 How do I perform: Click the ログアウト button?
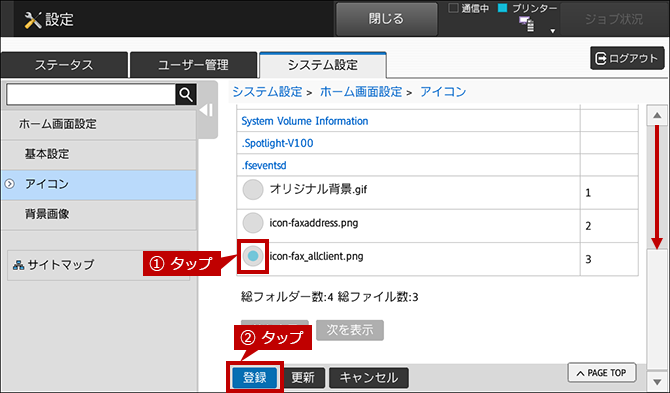click(x=627, y=58)
